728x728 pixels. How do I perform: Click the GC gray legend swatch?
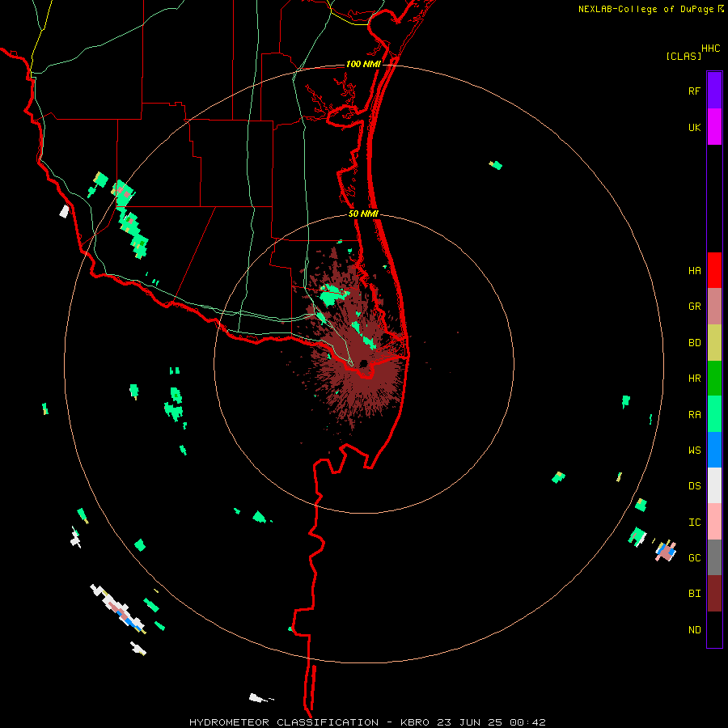(714, 557)
